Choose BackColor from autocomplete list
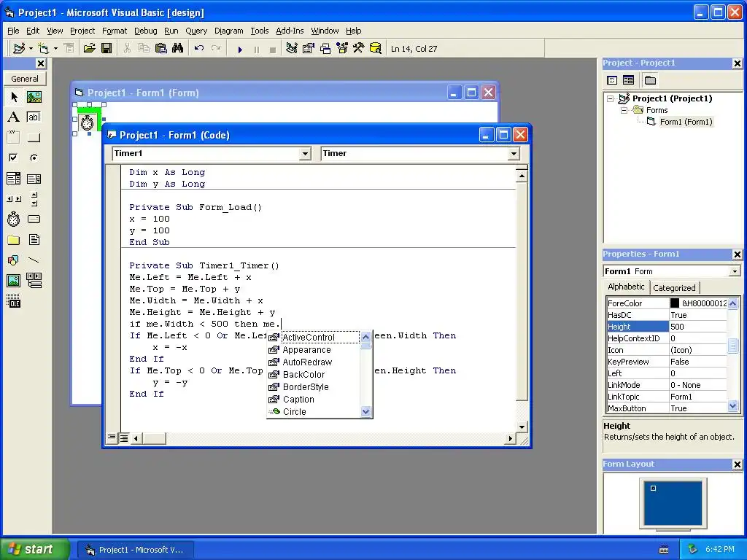747x560 pixels. click(x=303, y=374)
